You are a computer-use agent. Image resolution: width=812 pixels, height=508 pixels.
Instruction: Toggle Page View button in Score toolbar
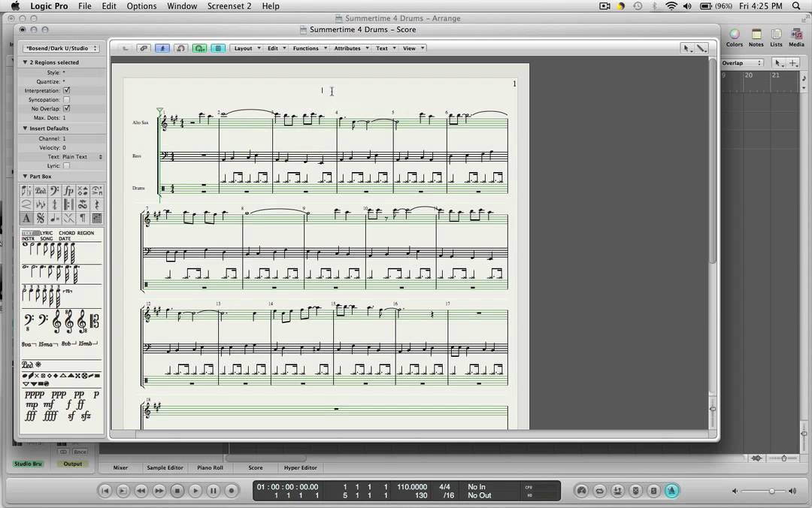pos(218,48)
